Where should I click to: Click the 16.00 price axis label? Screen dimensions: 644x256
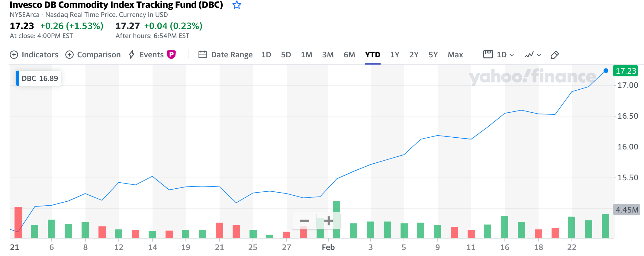(628, 147)
